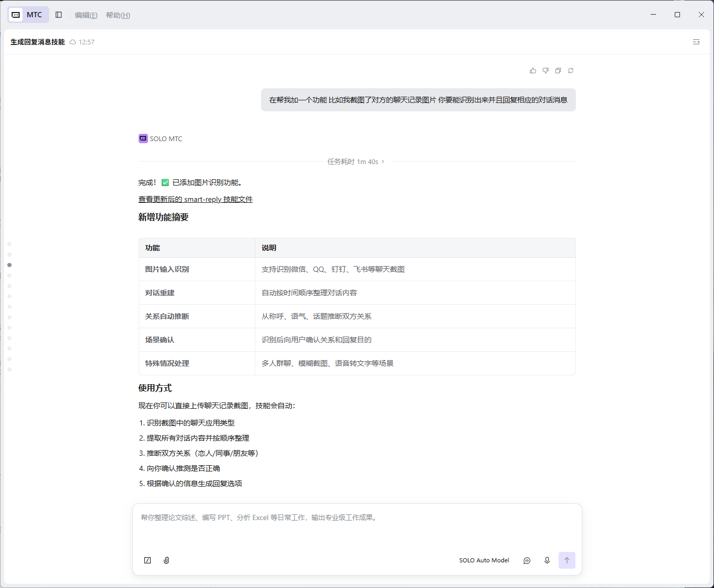Click the microphone voice input icon
Screen dimensions: 714x588
point(547,560)
